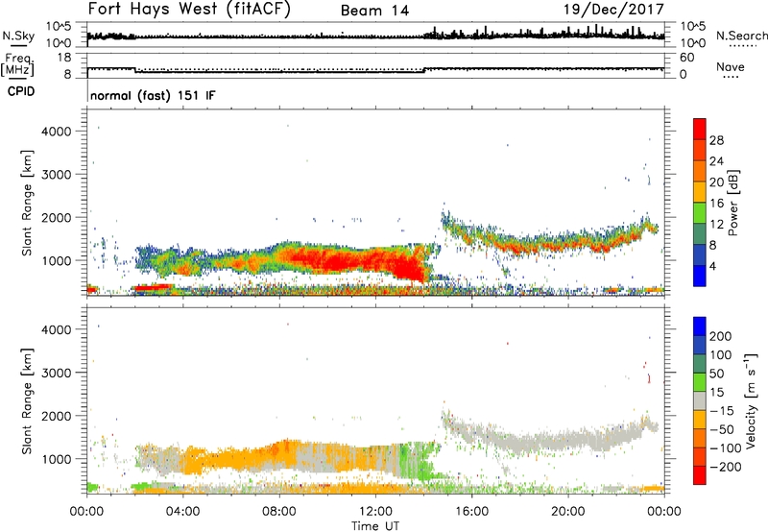This screenshot has width=768, height=532.
Task: Click the '08:00' time axis tick
Action: 279,512
